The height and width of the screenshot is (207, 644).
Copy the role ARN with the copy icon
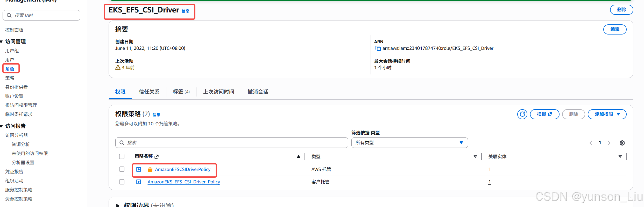pyautogui.click(x=378, y=48)
